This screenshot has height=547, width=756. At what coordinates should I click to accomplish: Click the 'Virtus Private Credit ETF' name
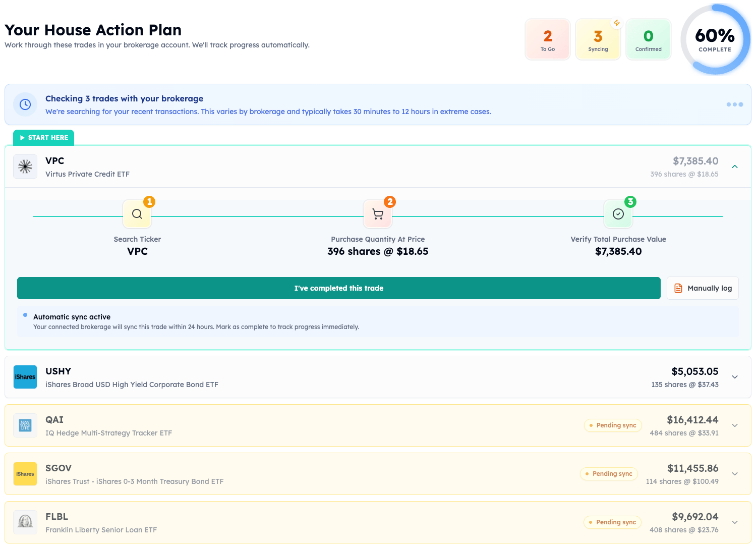click(x=87, y=174)
